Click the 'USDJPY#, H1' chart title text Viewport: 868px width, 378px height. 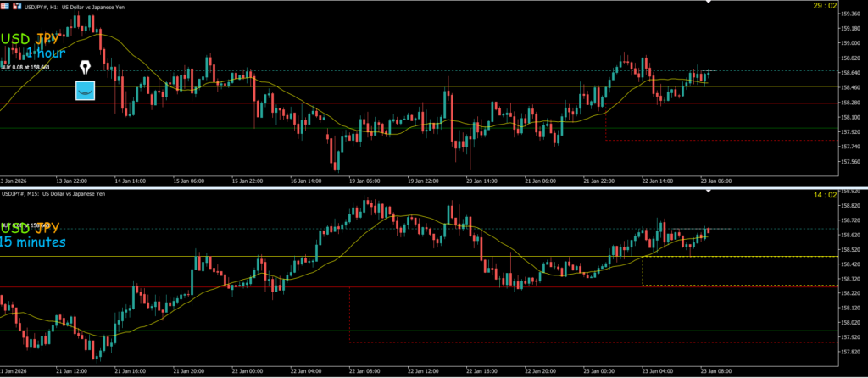pyautogui.click(x=41, y=6)
